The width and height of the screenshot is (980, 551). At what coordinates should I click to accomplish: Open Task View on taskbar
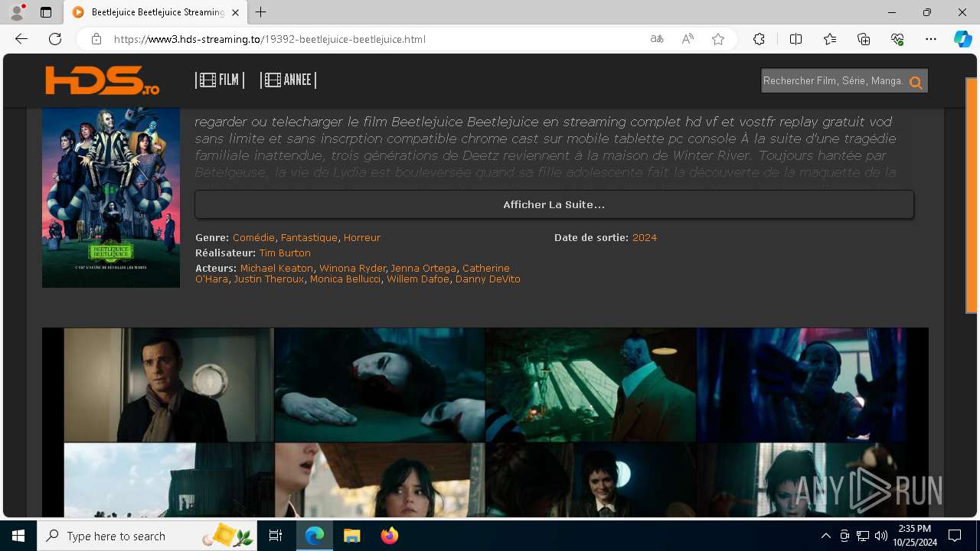tap(276, 536)
